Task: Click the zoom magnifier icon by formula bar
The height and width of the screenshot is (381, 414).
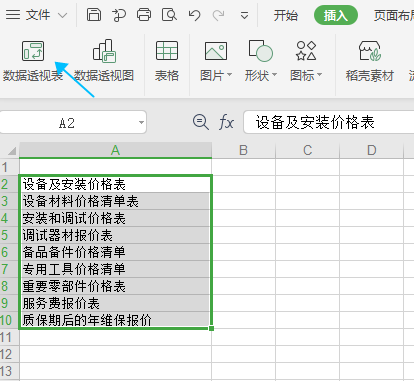Action: point(201,122)
